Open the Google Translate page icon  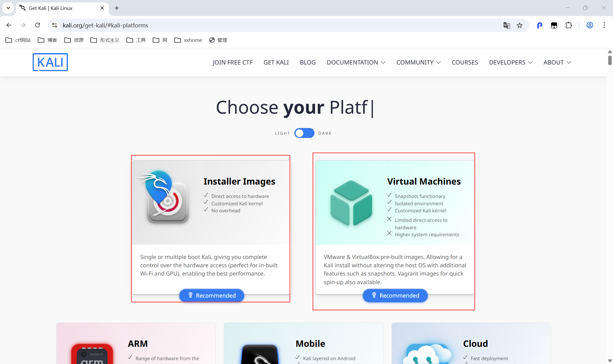pos(507,25)
